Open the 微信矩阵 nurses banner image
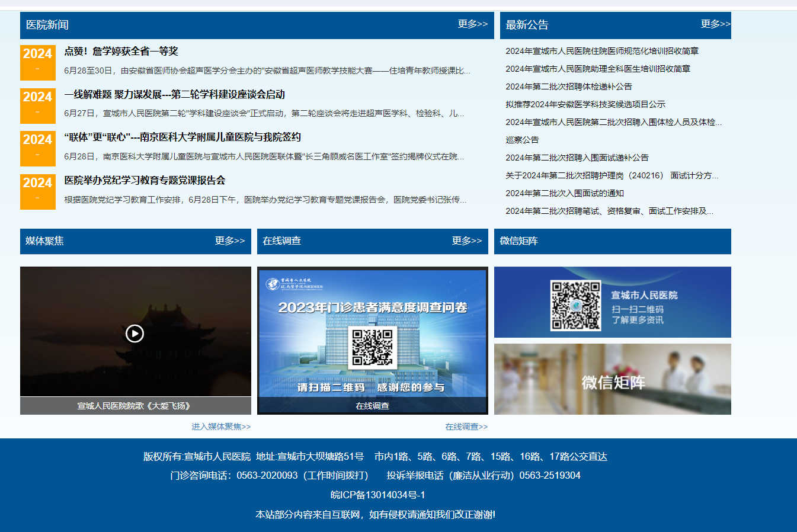This screenshot has width=797, height=532. [x=612, y=379]
